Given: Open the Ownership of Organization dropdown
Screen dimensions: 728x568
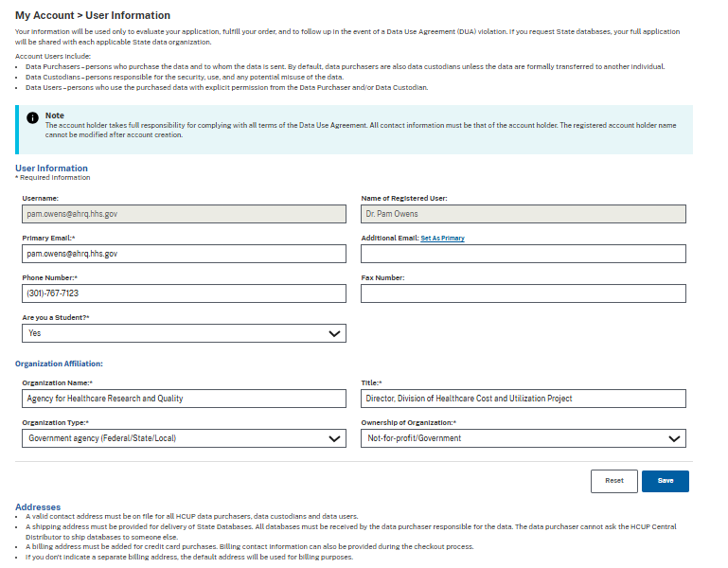Looking at the screenshot, I should 524,438.
